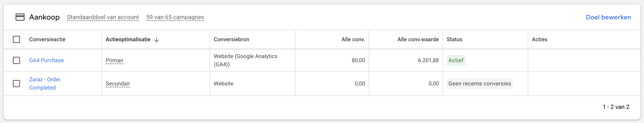Check the Zaraz - Order Completed checkbox

tap(16, 84)
